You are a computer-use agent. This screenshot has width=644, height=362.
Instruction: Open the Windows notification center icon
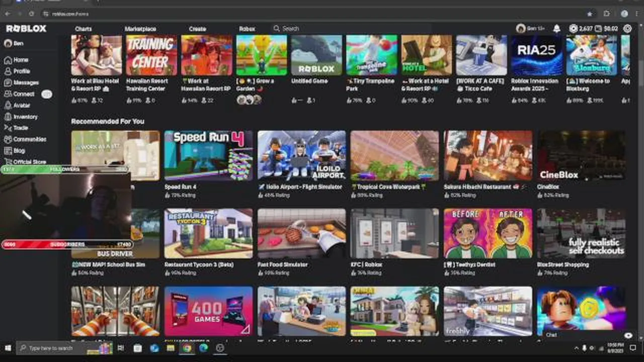633,348
